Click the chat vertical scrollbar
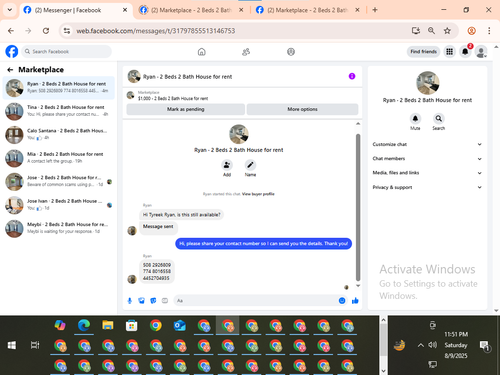Image resolution: width=500 pixels, height=375 pixels. [358, 207]
